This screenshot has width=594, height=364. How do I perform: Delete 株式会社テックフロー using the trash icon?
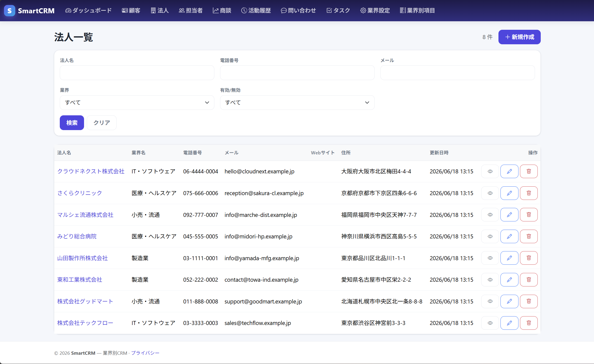[x=529, y=323]
